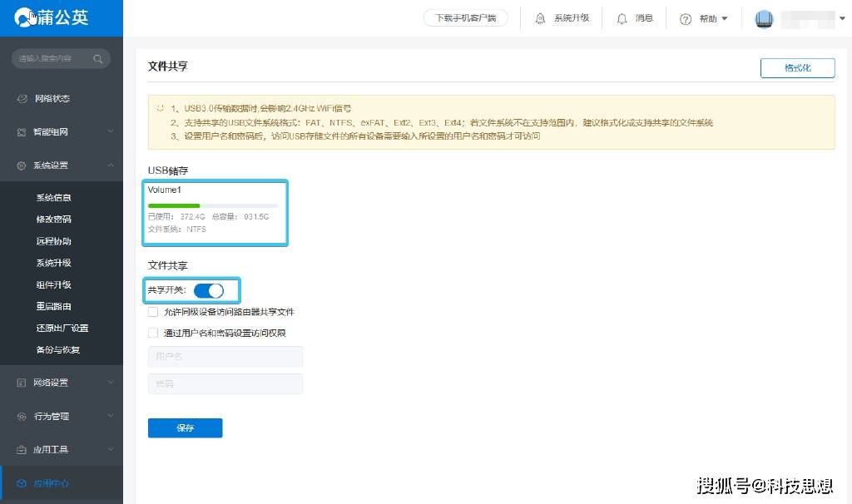Click the 智能组网 sidebar icon
Viewport: 852px width, 504px height.
point(22,132)
